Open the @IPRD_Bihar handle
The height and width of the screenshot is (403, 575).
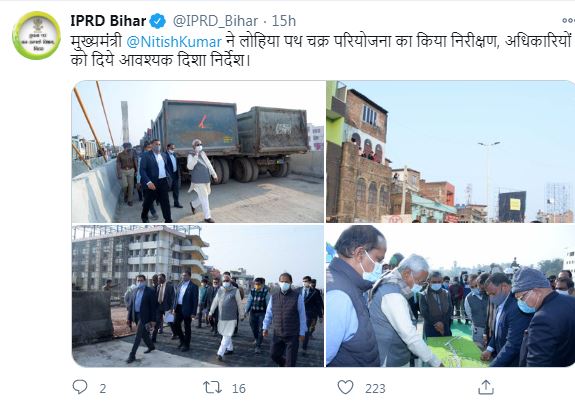215,21
